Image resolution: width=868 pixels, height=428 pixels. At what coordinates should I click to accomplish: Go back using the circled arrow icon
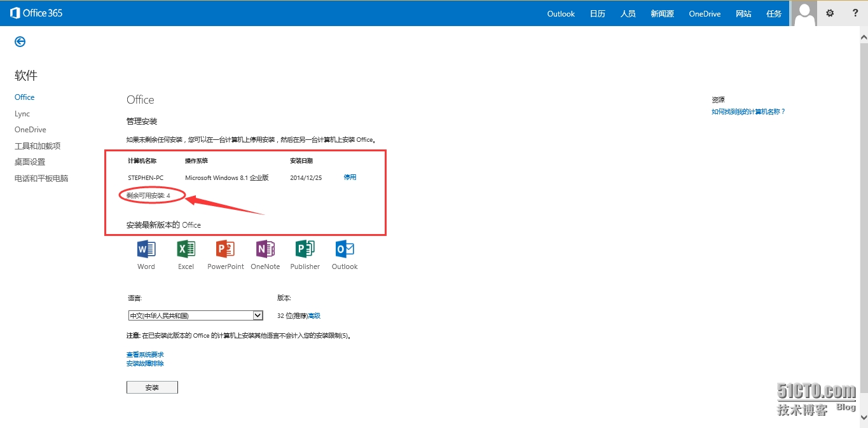tap(20, 42)
